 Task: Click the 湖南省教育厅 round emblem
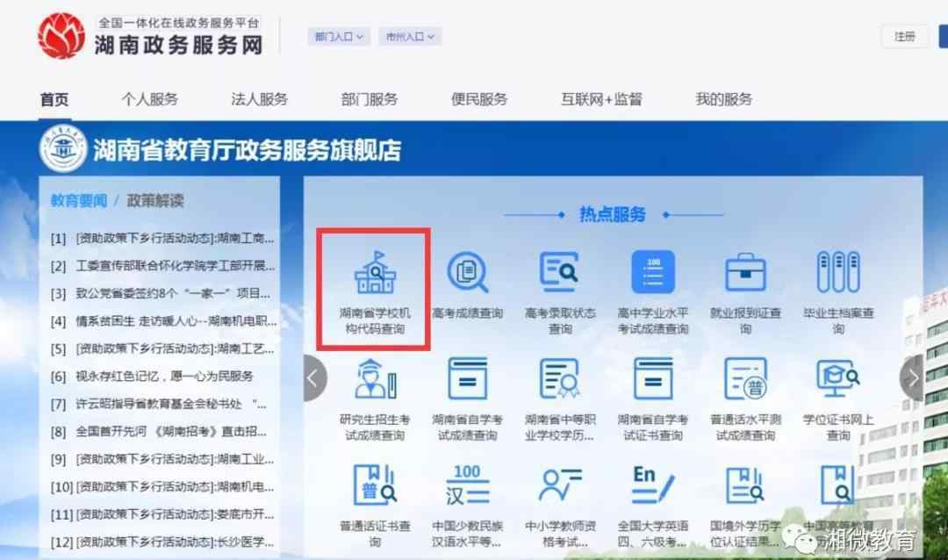63,148
